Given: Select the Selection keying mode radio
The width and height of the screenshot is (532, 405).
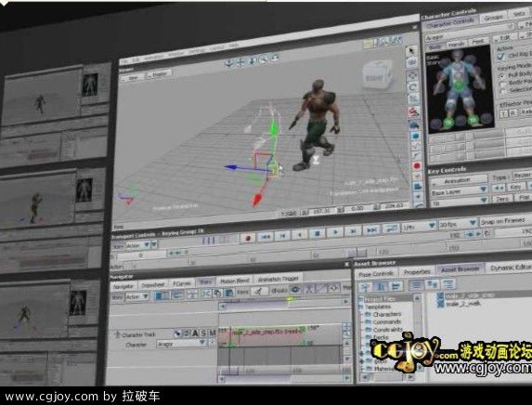Looking at the screenshot, I should [x=503, y=91].
